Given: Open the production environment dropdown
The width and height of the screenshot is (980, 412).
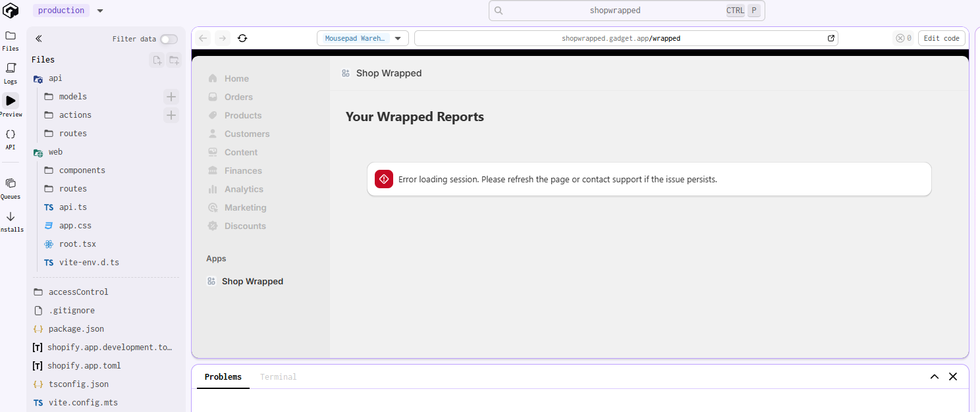Looking at the screenshot, I should [x=68, y=11].
